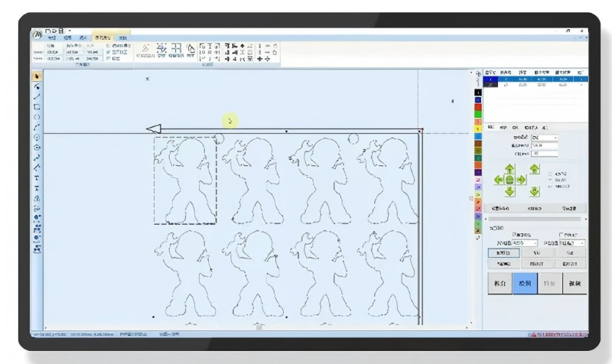Viewport: 612px width, 364px height.
Task: Select the first radio option beside jog arrows
Action: pyautogui.click(x=549, y=172)
